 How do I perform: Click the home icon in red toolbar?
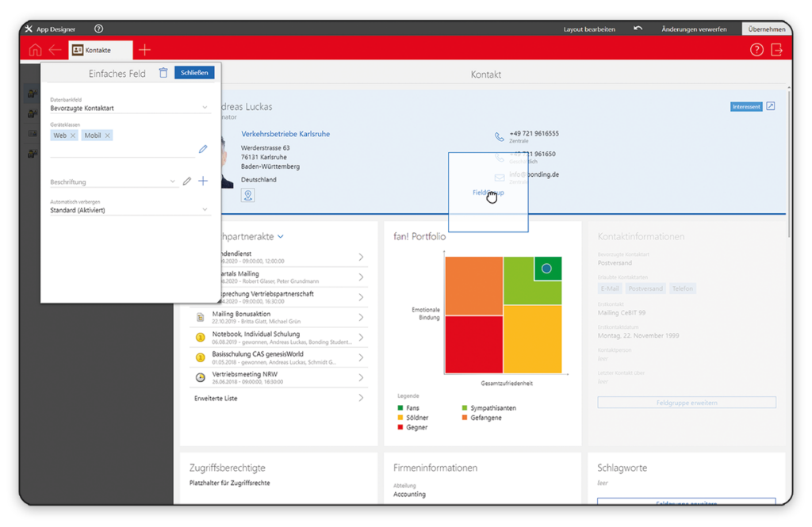(34, 50)
